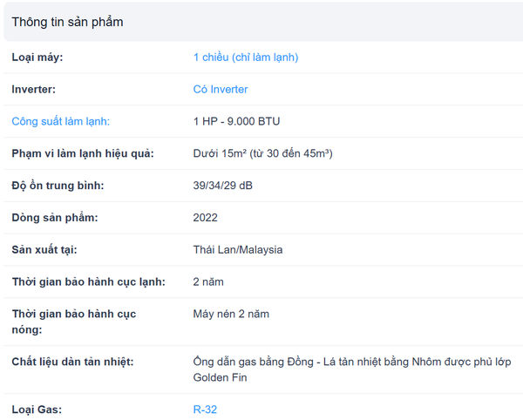Click the 'Độ ồn trung bình:' label
Viewport: 523px width, 420px height.
tap(58, 186)
